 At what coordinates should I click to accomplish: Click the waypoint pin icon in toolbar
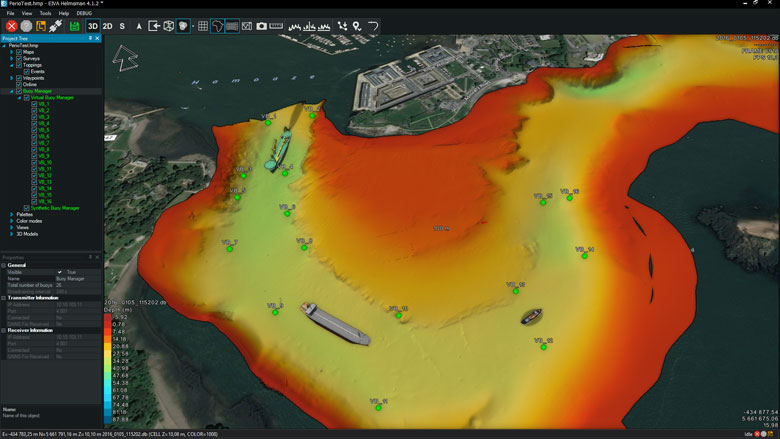click(357, 25)
